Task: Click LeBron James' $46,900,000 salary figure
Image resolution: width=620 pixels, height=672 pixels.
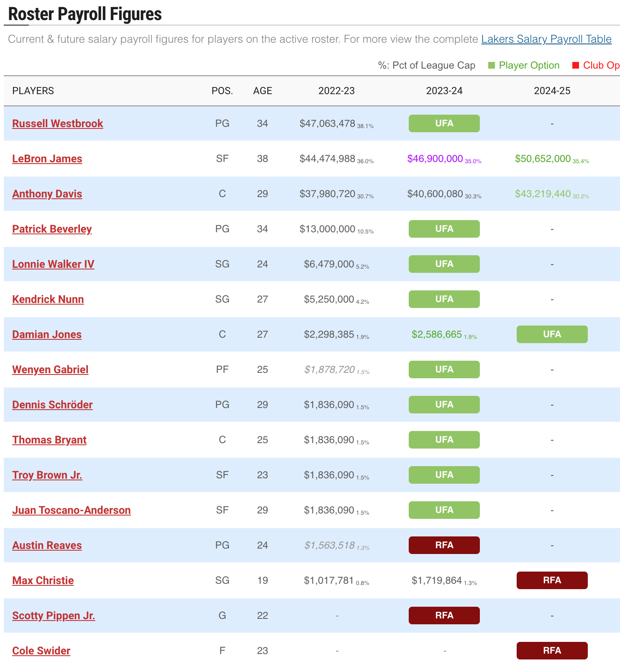Action: tap(435, 159)
